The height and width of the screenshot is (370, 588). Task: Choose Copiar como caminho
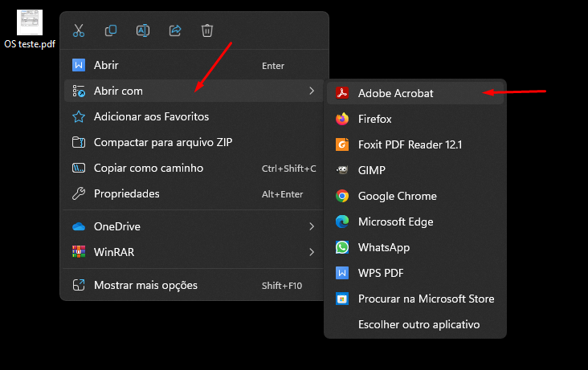click(x=194, y=168)
